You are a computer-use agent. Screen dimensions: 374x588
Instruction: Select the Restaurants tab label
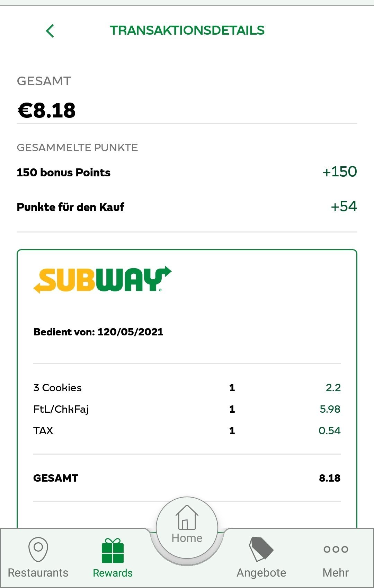point(38,573)
